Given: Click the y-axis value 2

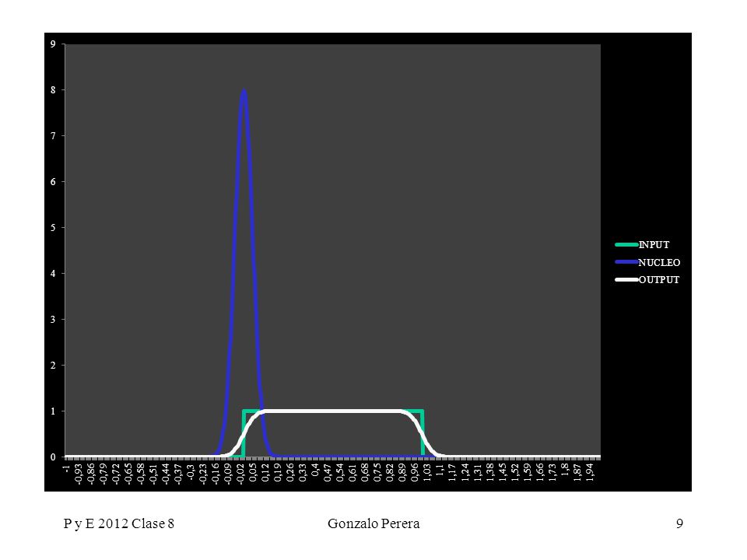Looking at the screenshot, I should click(53, 366).
